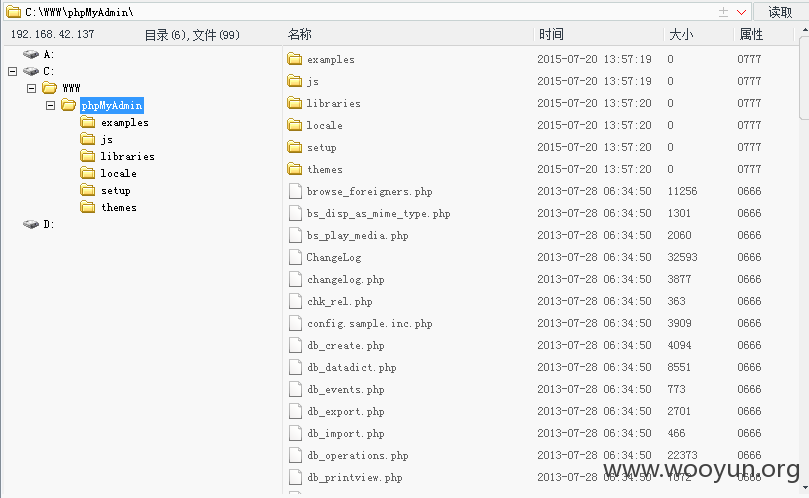
Task: Select file name db_operations.php
Action: 358,456
